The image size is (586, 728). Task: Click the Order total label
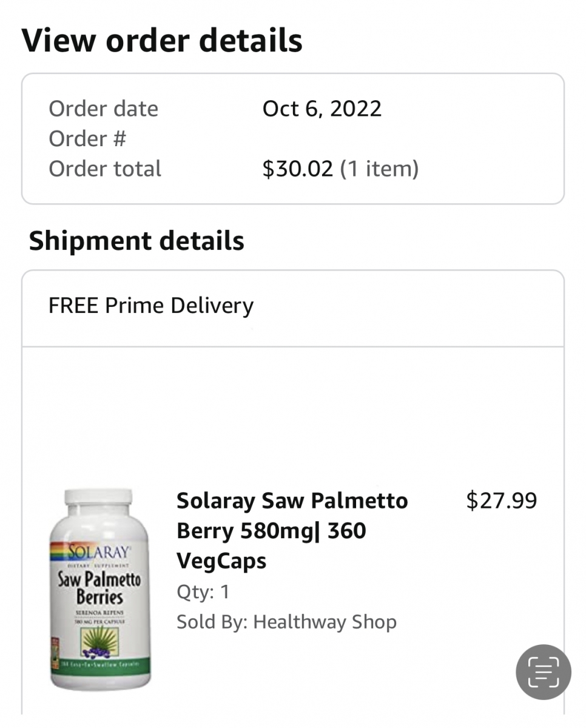pyautogui.click(x=105, y=169)
